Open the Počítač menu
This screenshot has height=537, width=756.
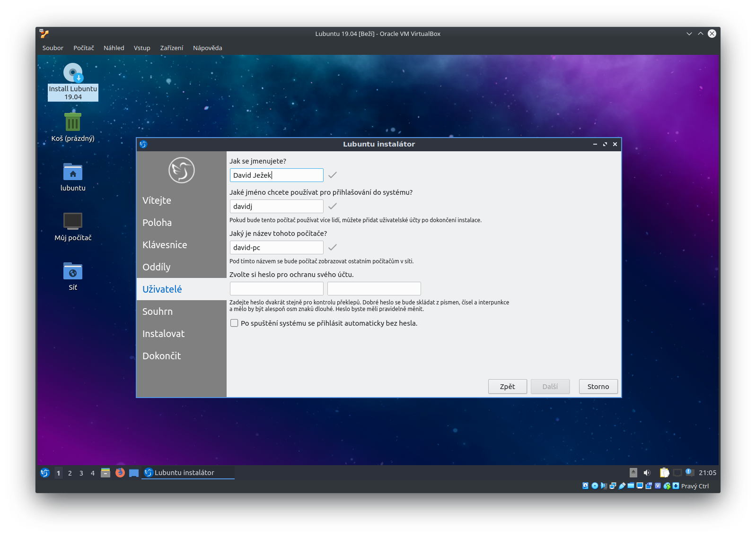(x=84, y=48)
